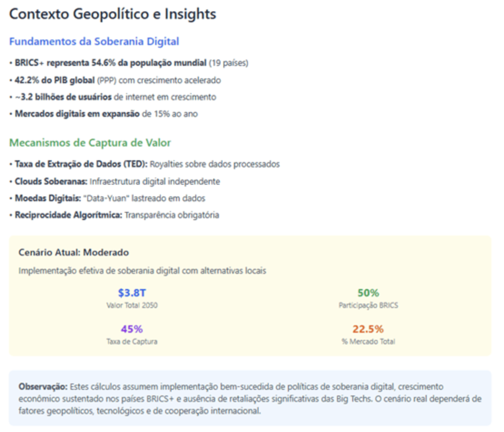Click the 'Mecanismos de Captura de Valor' subheading

click(90, 142)
